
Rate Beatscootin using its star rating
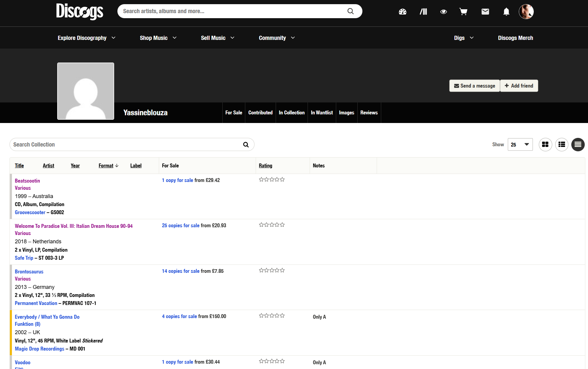click(272, 180)
